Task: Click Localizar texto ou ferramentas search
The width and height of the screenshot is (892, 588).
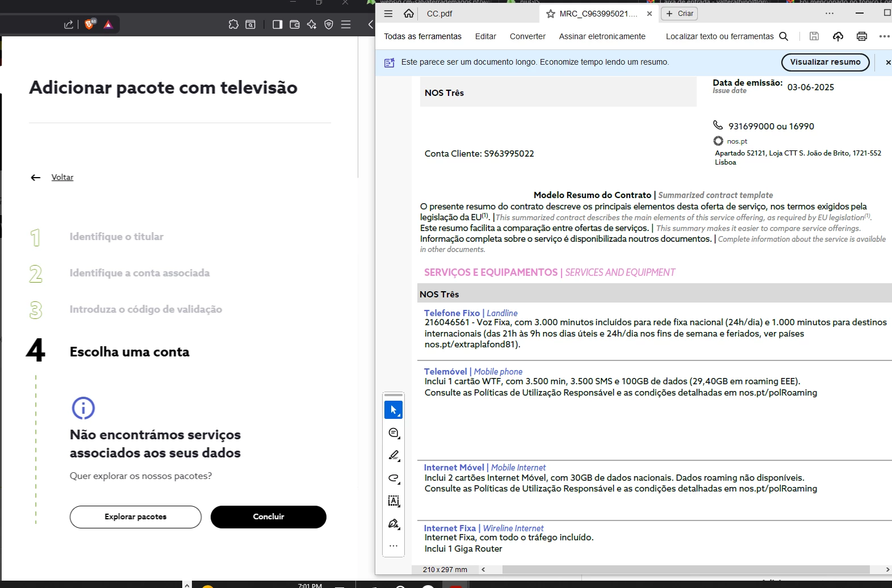Action: (727, 36)
